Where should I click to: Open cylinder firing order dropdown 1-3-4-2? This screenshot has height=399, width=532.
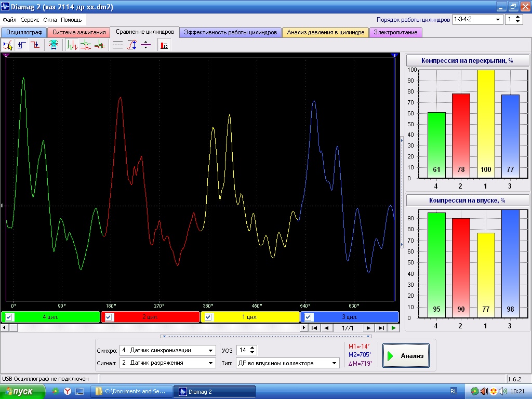coord(497,19)
